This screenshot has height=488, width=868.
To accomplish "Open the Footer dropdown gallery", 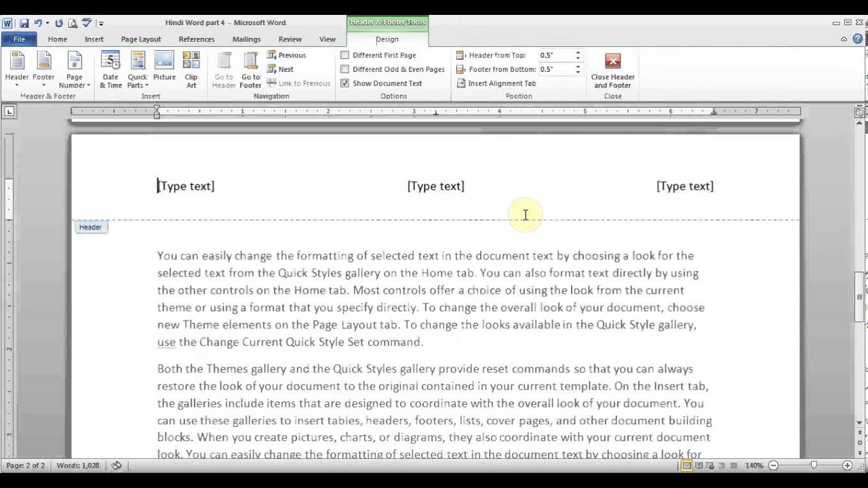I will pyautogui.click(x=43, y=70).
